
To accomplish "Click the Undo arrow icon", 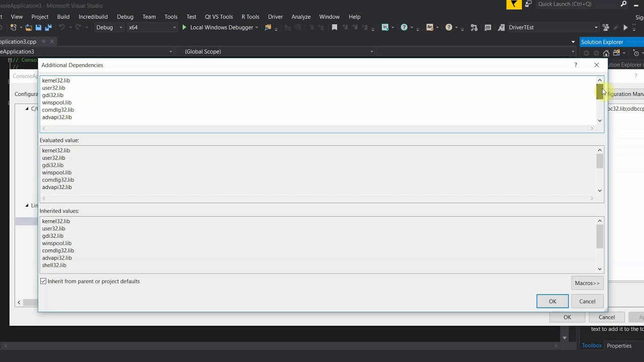I will 62,28.
